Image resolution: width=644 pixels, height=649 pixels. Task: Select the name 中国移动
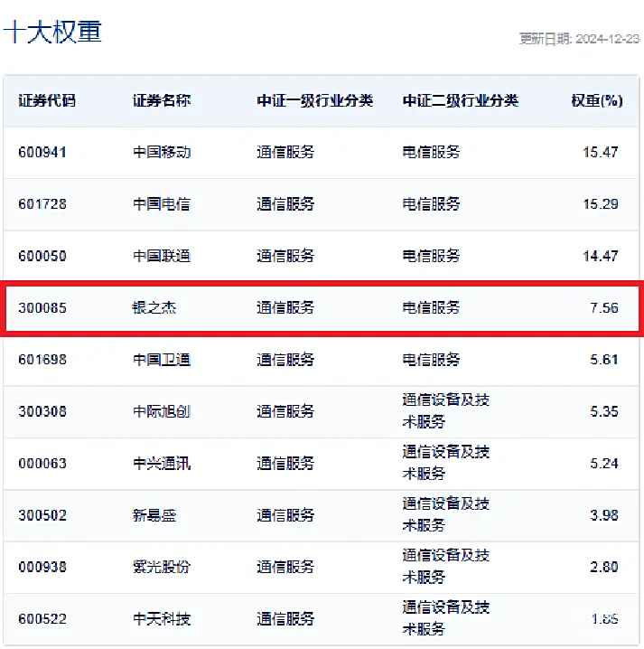coord(162,153)
